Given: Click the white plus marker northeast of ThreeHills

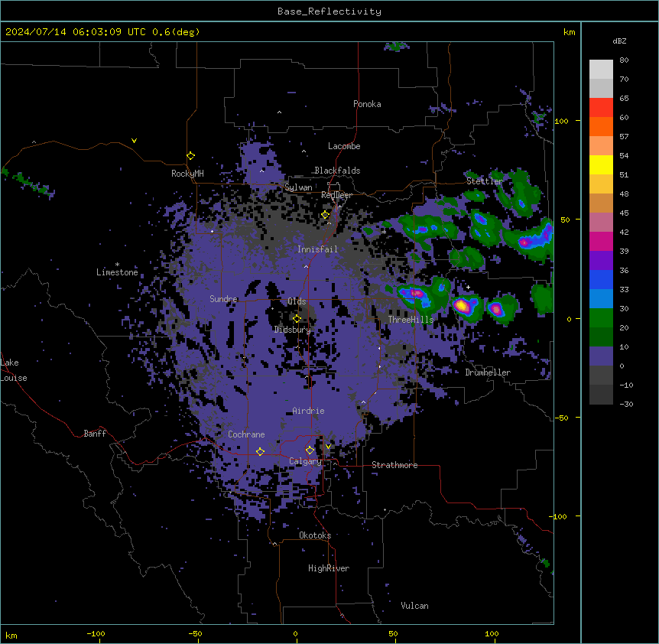Looking at the screenshot, I should click(468, 287).
